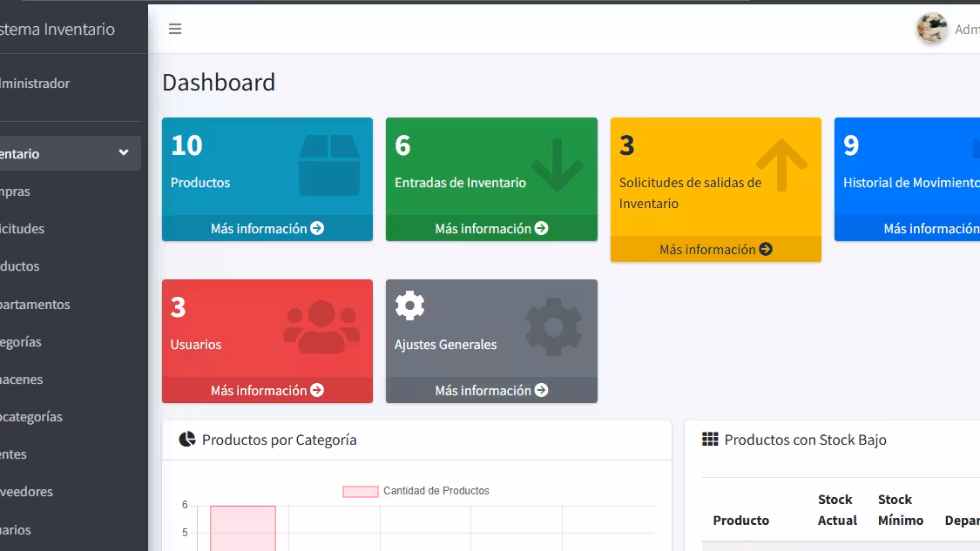The image size is (980, 551).
Task: Click the Dashboard page heading
Action: coord(219,83)
